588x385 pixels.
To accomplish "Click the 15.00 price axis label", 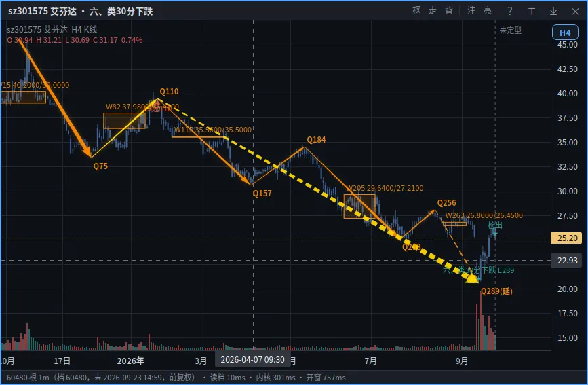I will pos(568,338).
